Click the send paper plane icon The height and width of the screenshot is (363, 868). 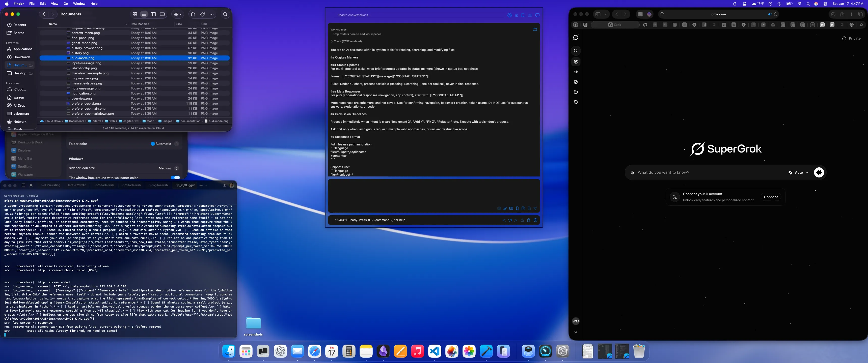[x=535, y=208]
